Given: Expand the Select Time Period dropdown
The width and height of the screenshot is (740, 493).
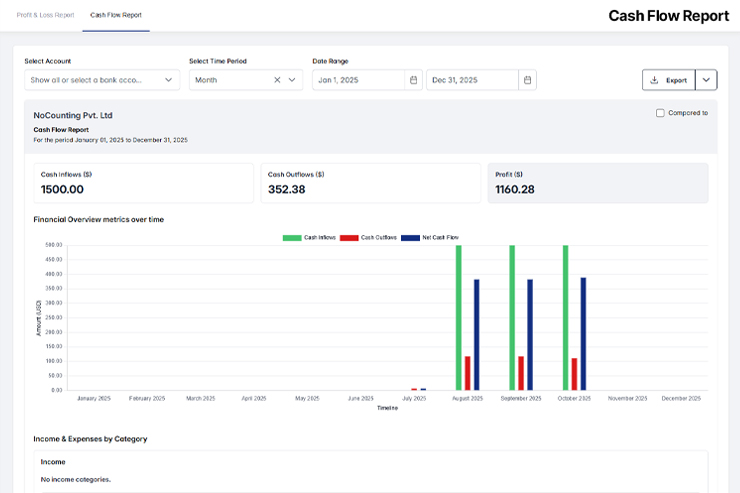Looking at the screenshot, I should click(x=293, y=80).
